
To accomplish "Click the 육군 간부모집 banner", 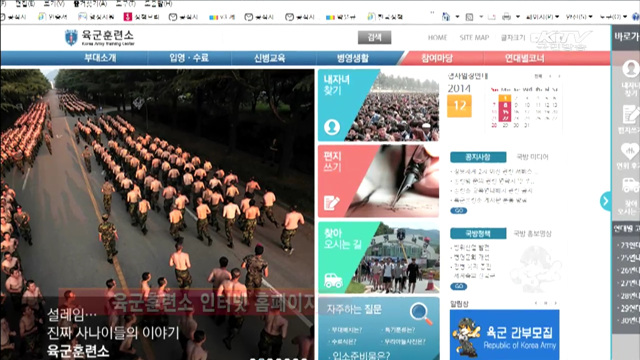I will click(x=504, y=335).
